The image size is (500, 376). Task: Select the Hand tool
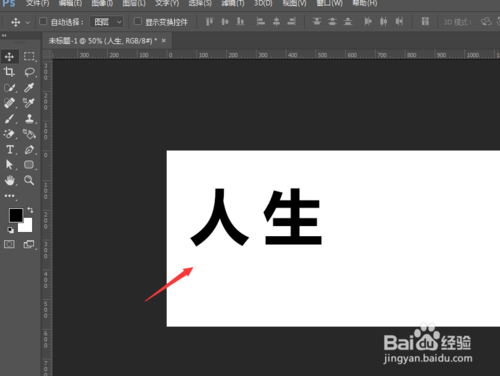(10, 180)
